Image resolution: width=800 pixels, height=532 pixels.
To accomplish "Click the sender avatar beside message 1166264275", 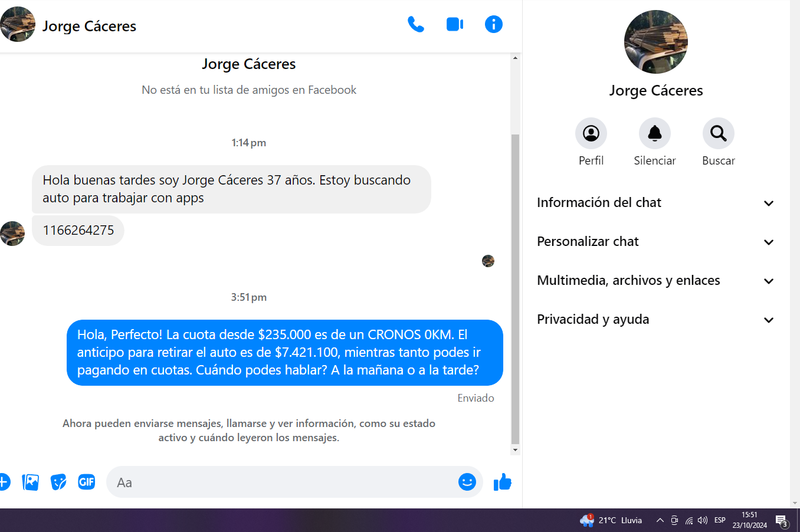I will [x=12, y=234].
